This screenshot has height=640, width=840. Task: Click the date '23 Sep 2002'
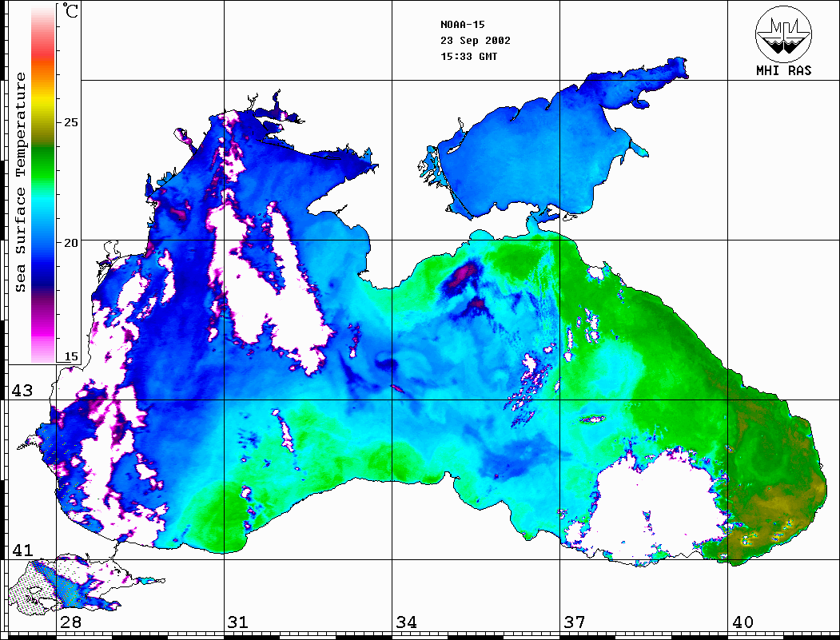476,41
